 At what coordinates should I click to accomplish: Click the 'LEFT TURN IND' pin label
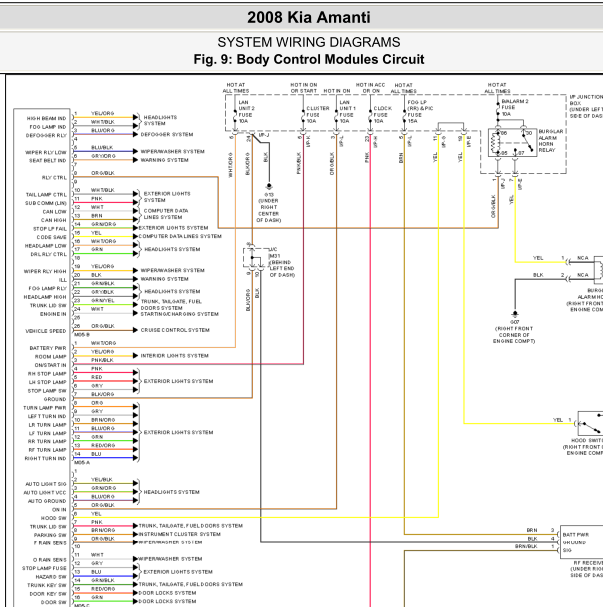[x=47, y=416]
